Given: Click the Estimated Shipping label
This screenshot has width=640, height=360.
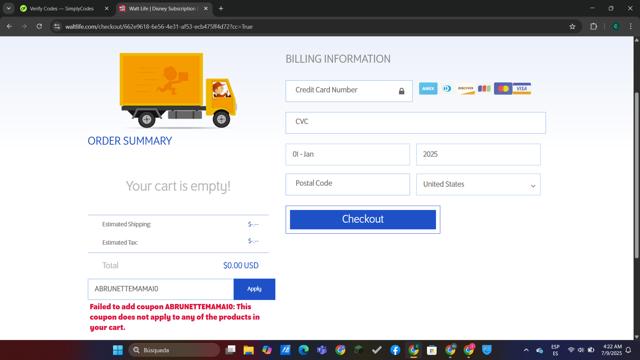Looking at the screenshot, I should [x=126, y=224].
